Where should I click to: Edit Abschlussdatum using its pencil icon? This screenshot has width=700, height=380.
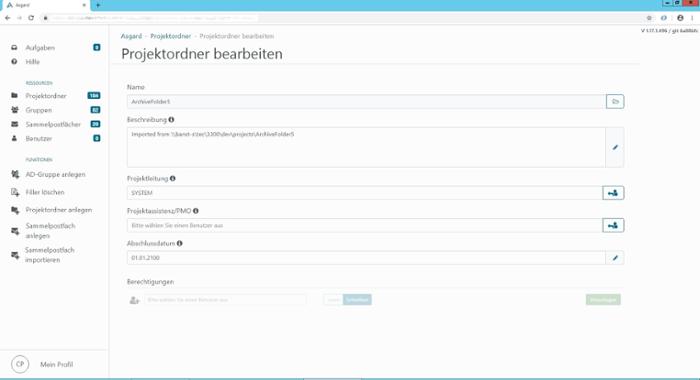tap(615, 258)
